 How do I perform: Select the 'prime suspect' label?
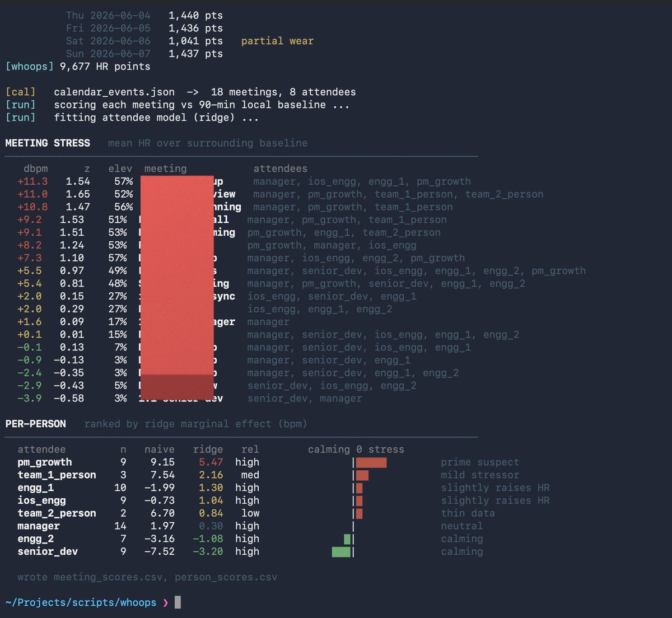point(480,462)
